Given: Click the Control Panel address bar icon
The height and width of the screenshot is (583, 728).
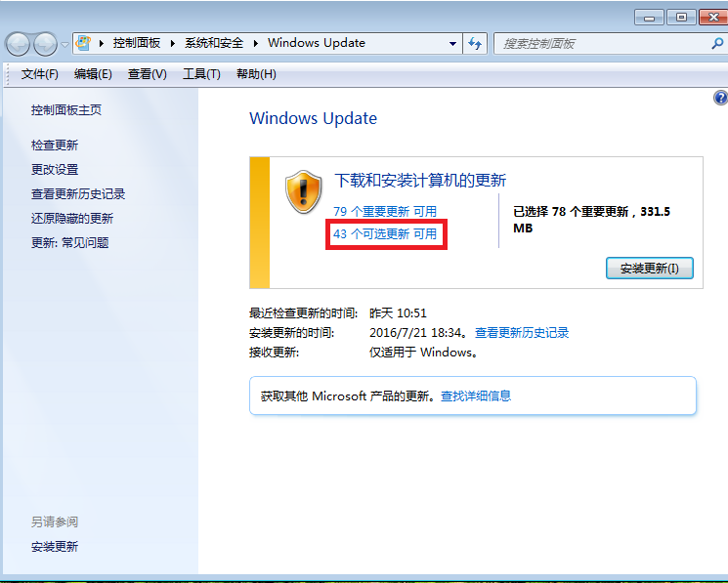Looking at the screenshot, I should pyautogui.click(x=83, y=43).
